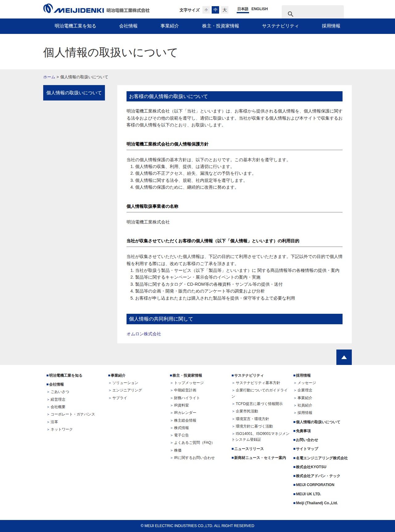Viewport: 395px width, 532px height.
Task: Open 株主・投資家情報 navigation menu
Action: [220, 26]
